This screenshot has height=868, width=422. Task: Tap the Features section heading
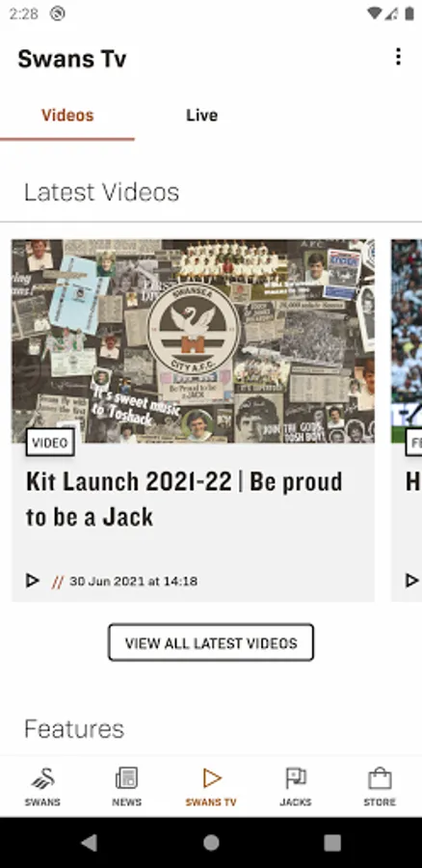point(74,729)
